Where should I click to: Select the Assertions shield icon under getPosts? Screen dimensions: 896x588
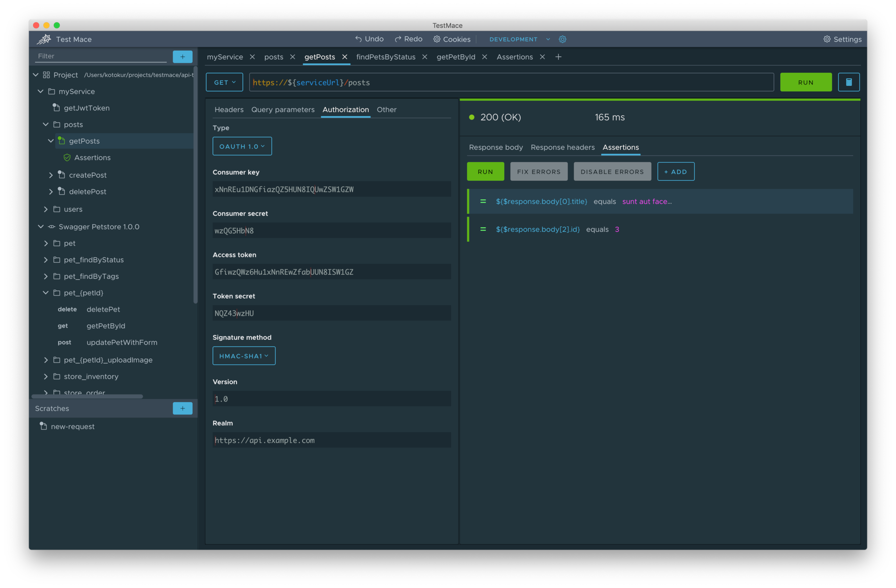[x=67, y=157]
